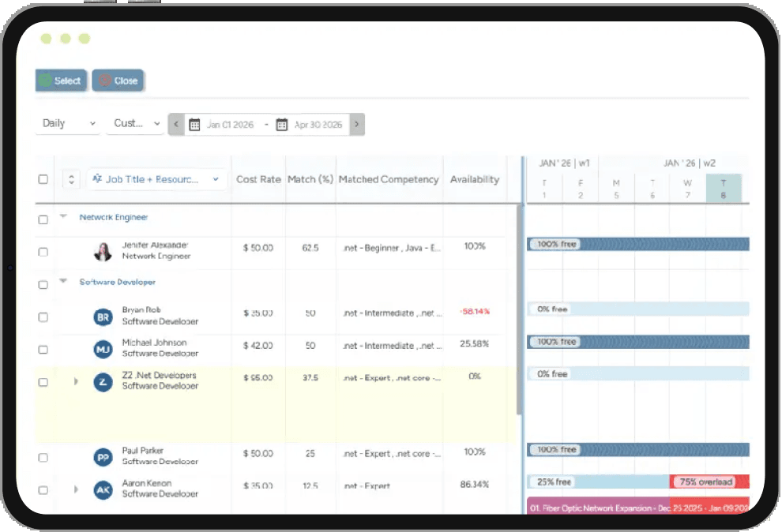
Task: Open the end date calendar icon
Action: [282, 125]
